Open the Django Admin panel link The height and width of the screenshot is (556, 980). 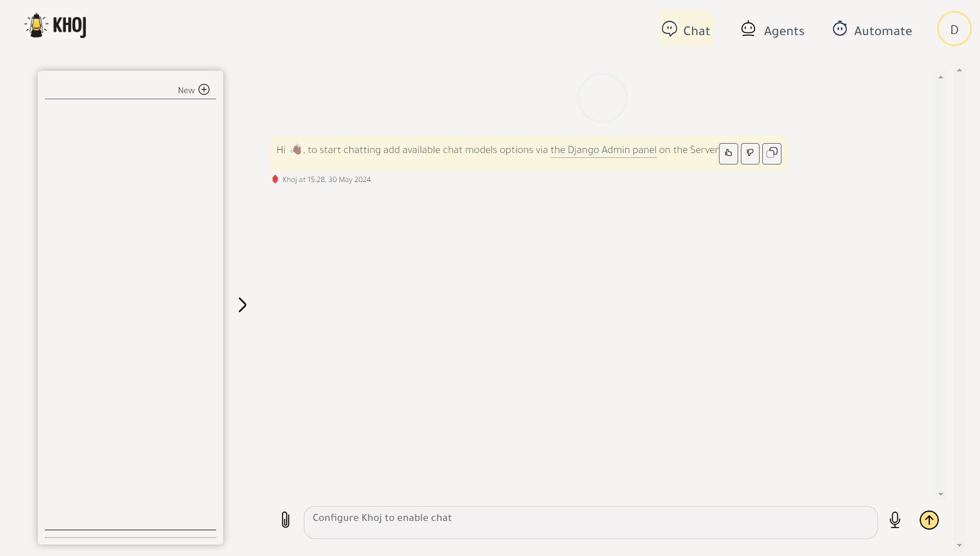[603, 150]
